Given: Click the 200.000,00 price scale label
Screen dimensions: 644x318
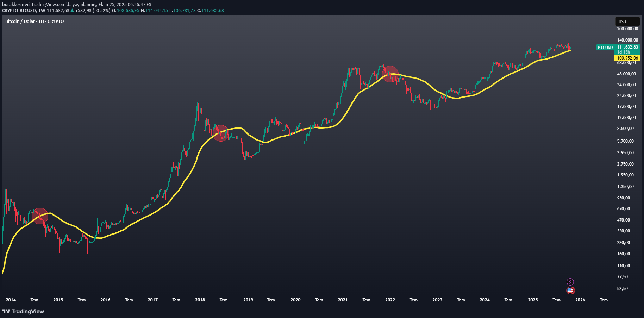Looking at the screenshot, I should click(x=627, y=29).
